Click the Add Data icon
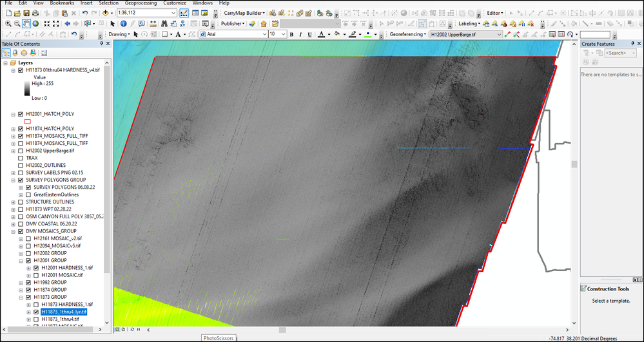644x342 pixels. click(106, 13)
